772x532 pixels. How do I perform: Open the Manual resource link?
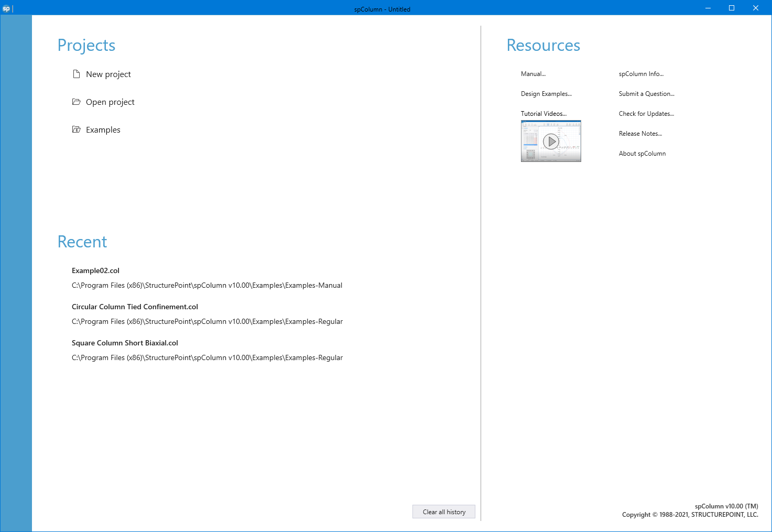533,74
